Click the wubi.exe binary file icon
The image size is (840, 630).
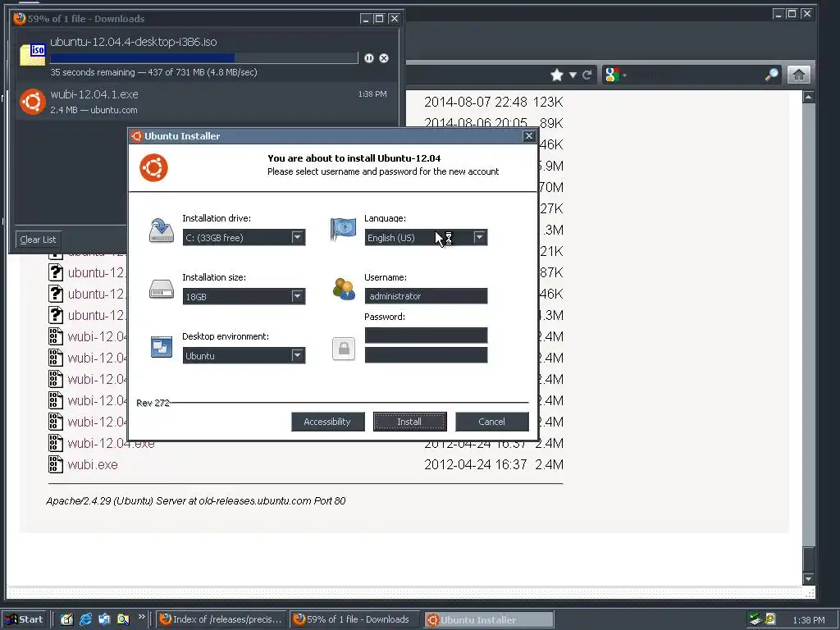(56, 464)
